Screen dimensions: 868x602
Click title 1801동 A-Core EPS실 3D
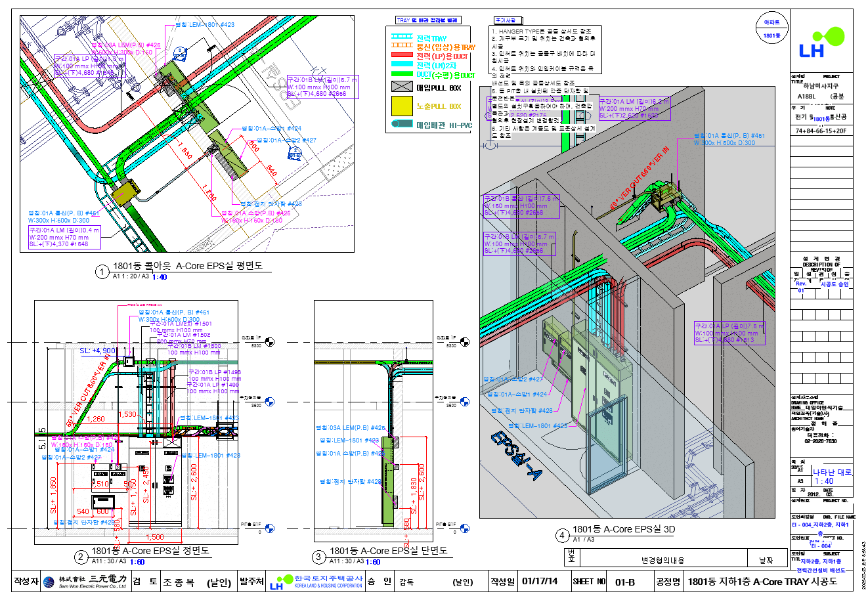pyautogui.click(x=624, y=529)
